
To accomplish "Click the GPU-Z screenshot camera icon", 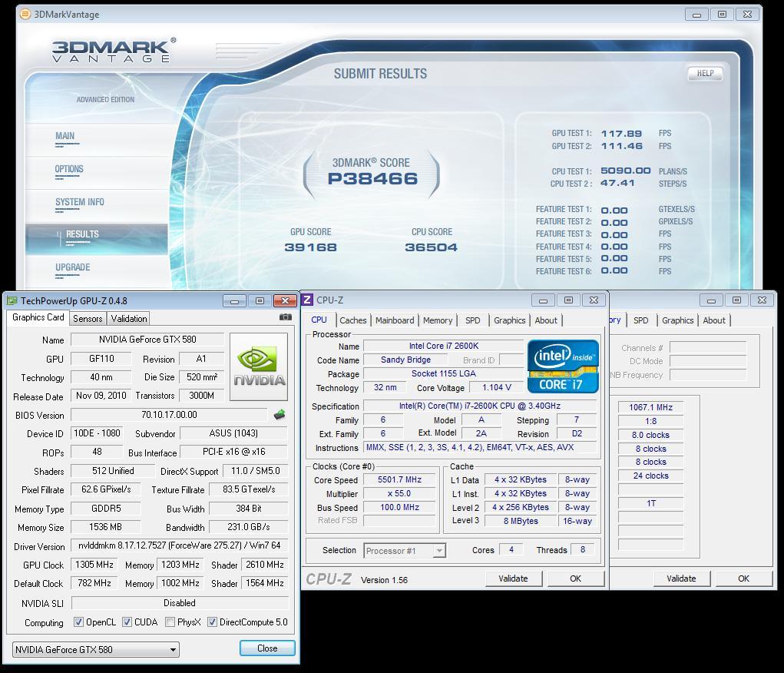I will (x=285, y=317).
